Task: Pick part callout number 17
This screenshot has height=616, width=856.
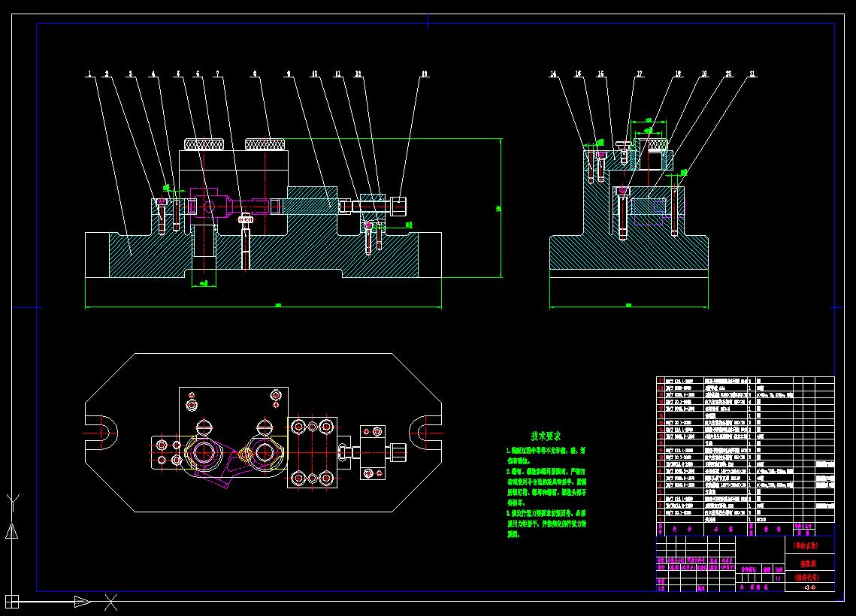Action: tap(640, 74)
